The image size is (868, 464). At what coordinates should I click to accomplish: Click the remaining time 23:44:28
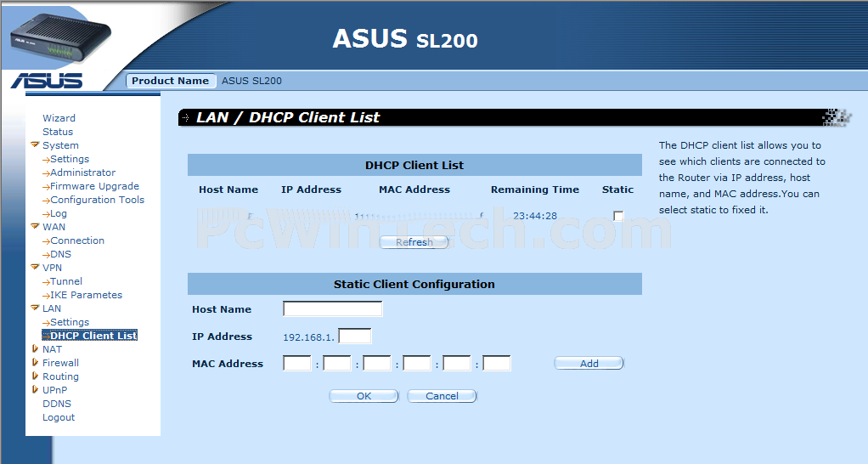[535, 216]
